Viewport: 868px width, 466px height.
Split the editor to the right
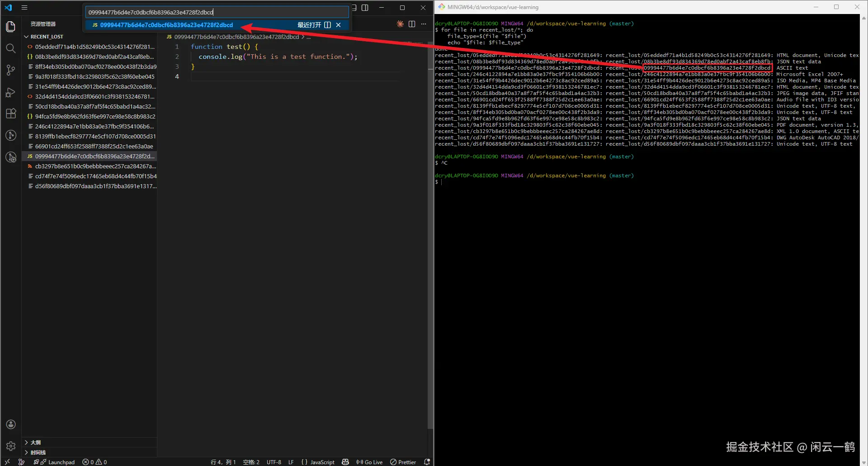click(x=412, y=24)
